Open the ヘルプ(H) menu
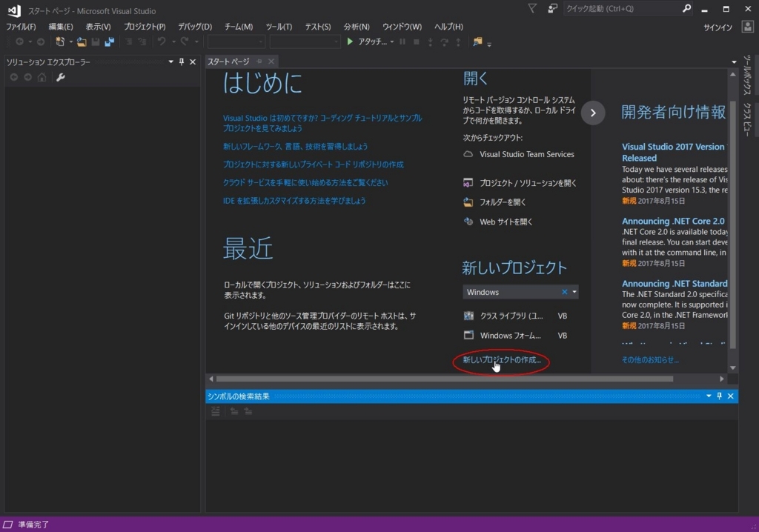 [448, 27]
